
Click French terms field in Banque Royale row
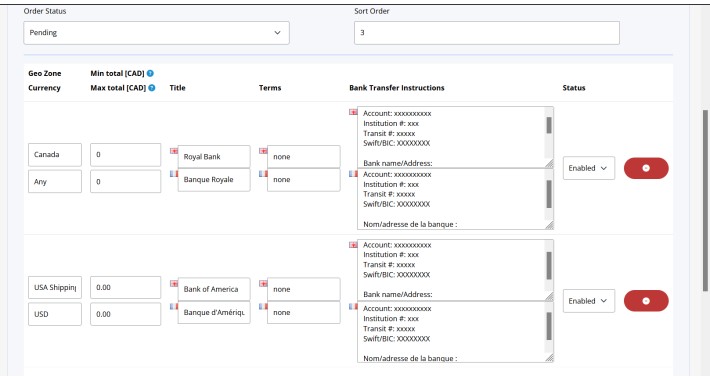(303, 180)
